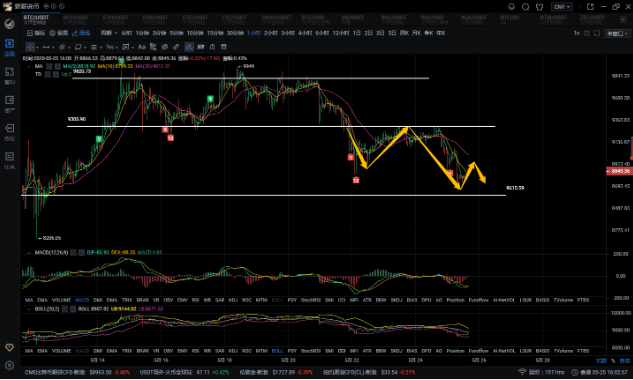Select the 5-minute timeframe
This screenshot has height=380, width=633.
[x=176, y=33]
